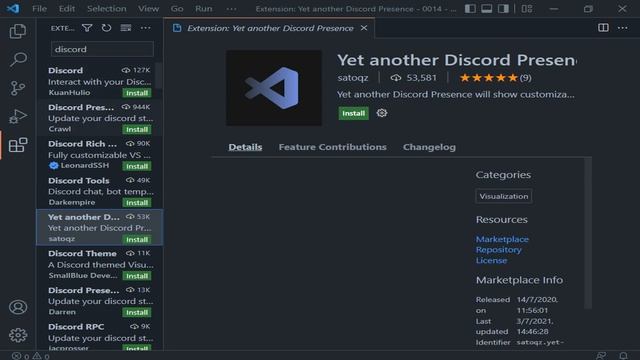Viewport: 640px width, 360px height.
Task: Open editor more actions menu
Action: coord(622,28)
